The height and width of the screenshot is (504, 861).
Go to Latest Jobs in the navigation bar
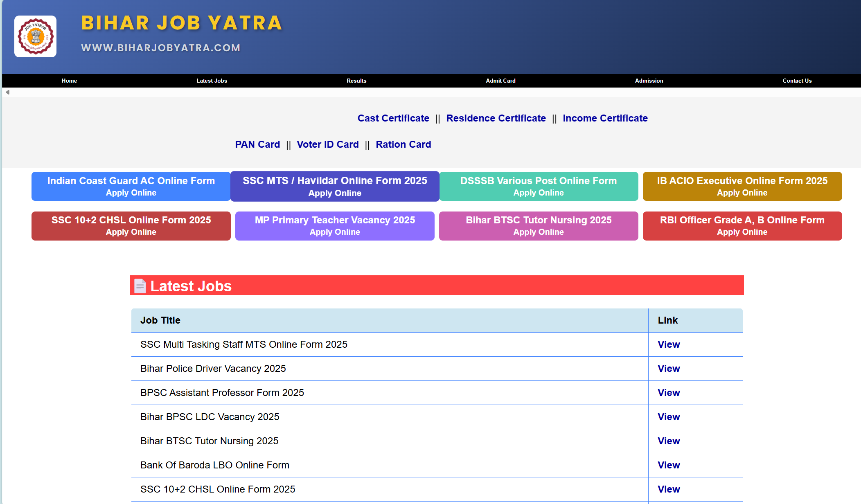coord(212,81)
